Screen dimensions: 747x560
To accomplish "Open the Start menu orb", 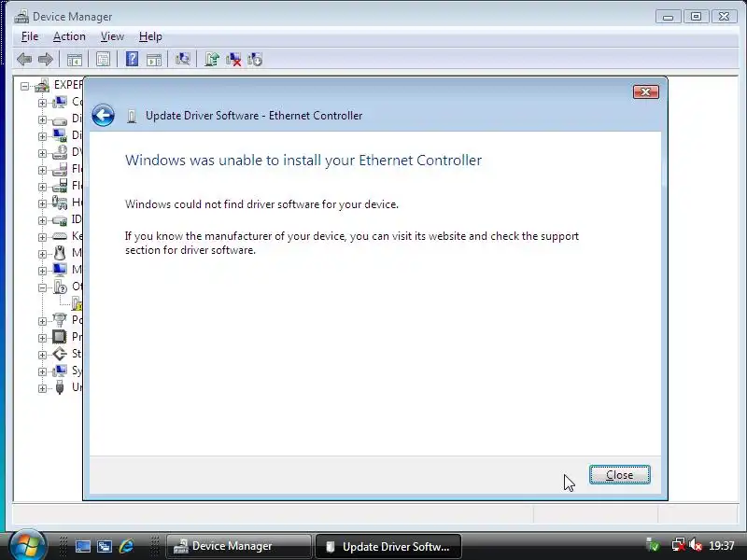I will click(x=27, y=545).
